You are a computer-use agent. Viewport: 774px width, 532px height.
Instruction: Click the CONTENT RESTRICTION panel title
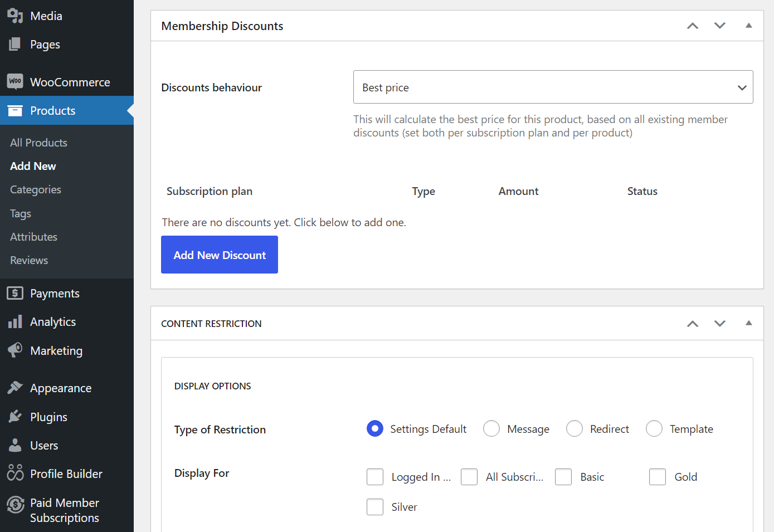click(x=211, y=324)
